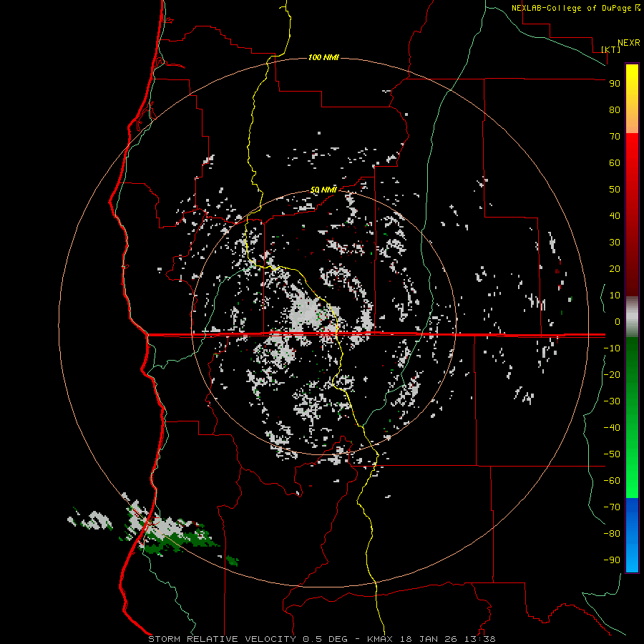Click the NEXR label at top right

coord(629,43)
